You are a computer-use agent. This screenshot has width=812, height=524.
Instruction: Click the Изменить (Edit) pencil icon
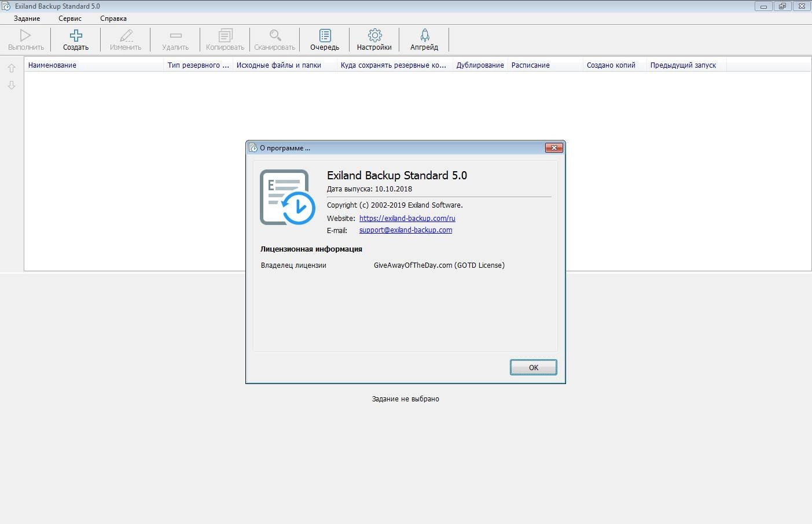(126, 35)
